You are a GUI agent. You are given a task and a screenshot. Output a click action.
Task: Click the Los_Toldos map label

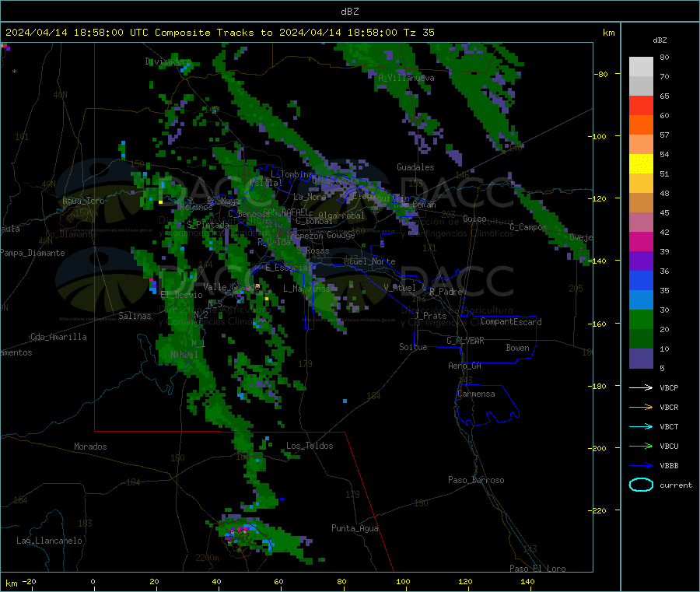pos(310,446)
